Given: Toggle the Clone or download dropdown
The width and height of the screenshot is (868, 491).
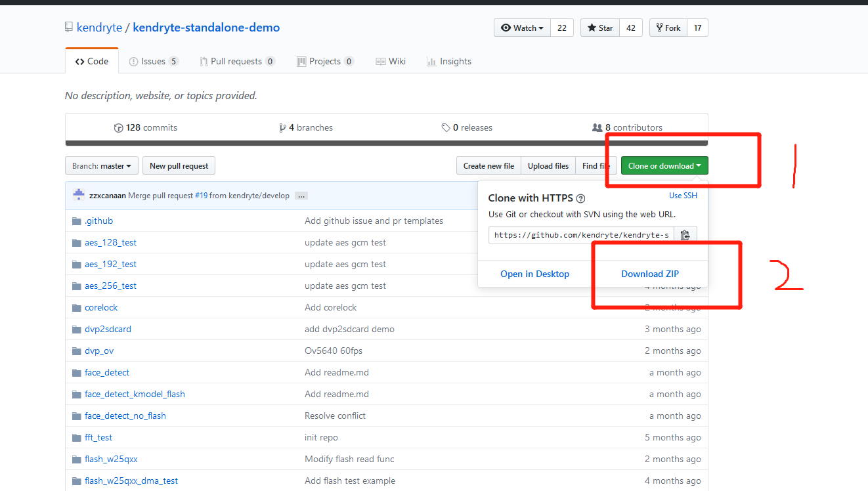Looking at the screenshot, I should [x=664, y=166].
